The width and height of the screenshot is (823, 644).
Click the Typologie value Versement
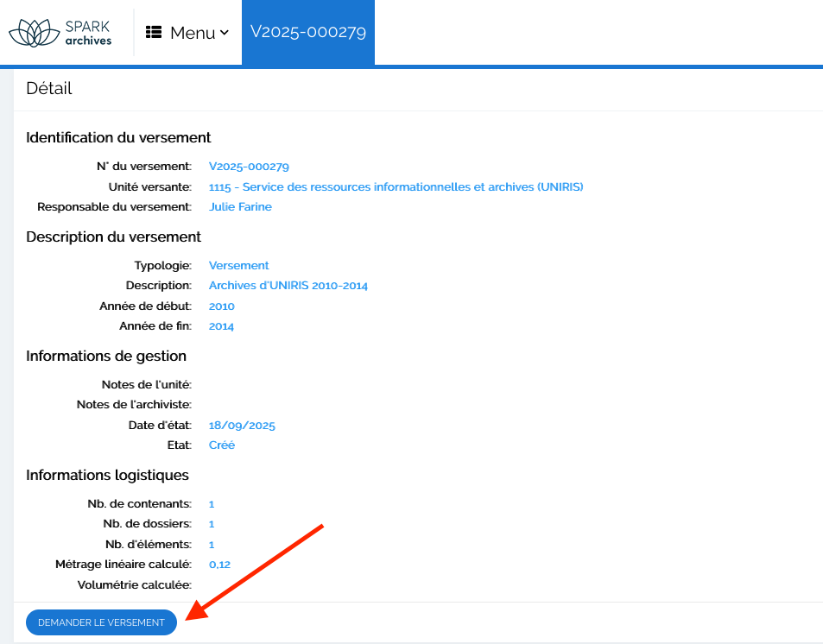click(x=238, y=265)
